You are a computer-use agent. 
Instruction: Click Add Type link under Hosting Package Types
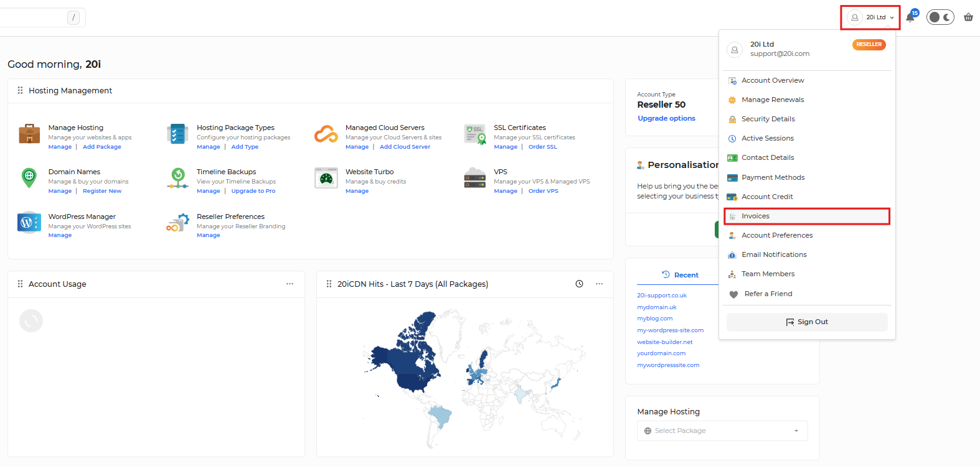tap(245, 147)
